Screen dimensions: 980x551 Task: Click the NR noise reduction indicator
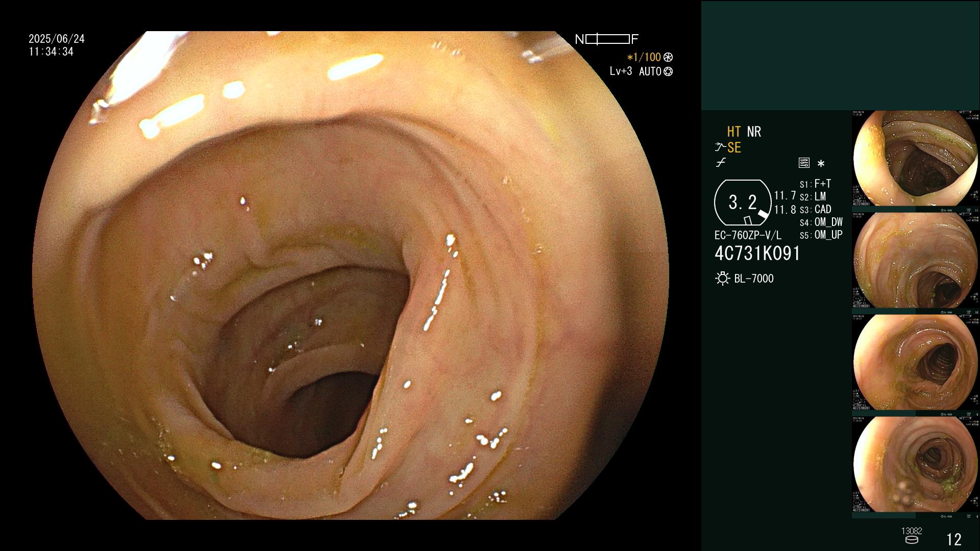point(754,132)
